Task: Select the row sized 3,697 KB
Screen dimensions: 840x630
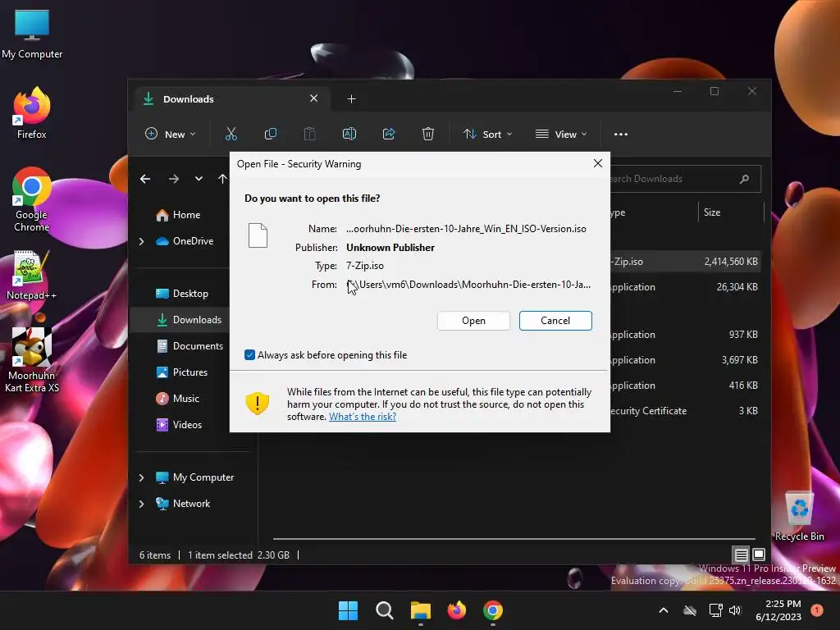Action: 685,360
